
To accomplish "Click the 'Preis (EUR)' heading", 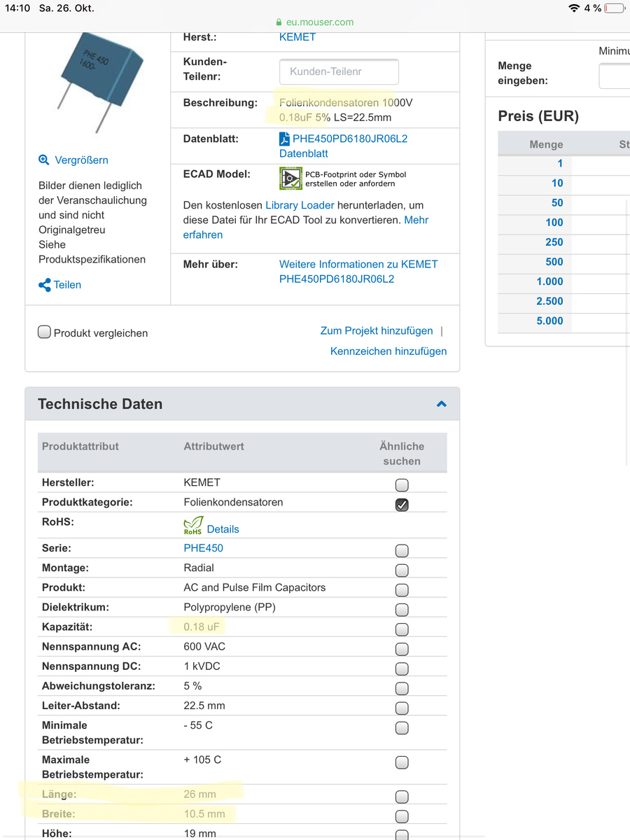I will click(538, 116).
